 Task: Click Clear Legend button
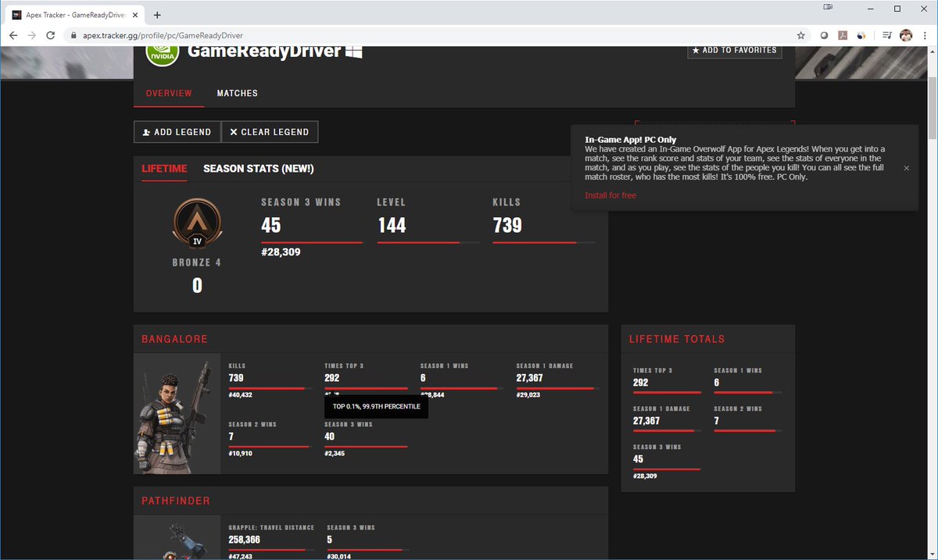[x=270, y=132]
